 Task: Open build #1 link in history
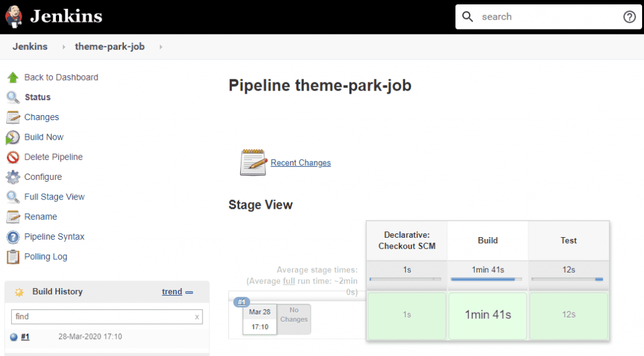(x=25, y=337)
